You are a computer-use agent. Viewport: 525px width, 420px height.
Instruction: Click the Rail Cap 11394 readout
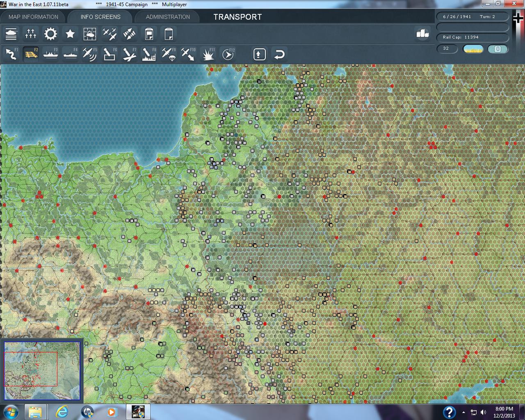[x=472, y=37]
